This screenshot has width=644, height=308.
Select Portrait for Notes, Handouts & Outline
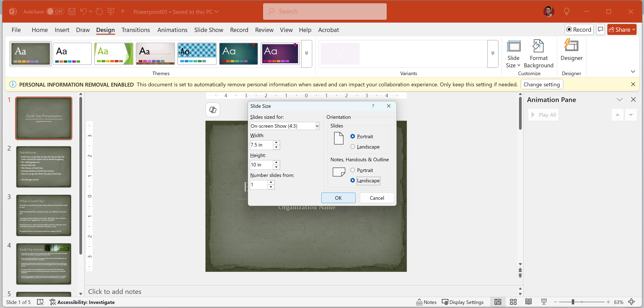tap(352, 170)
